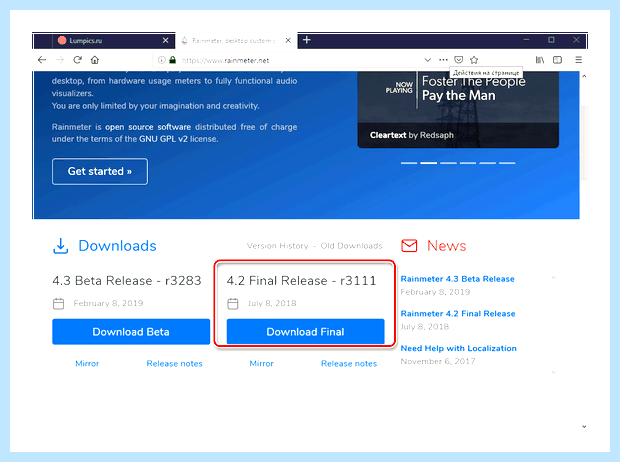The width and height of the screenshot is (620, 462).
Task: Reload the page with the refresh icon
Action: tap(78, 60)
